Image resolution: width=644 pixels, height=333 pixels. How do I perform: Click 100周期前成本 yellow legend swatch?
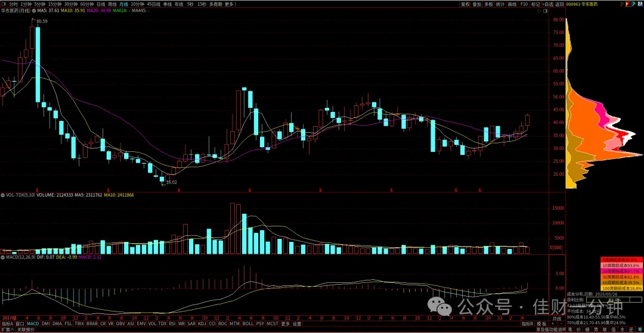coord(621,288)
